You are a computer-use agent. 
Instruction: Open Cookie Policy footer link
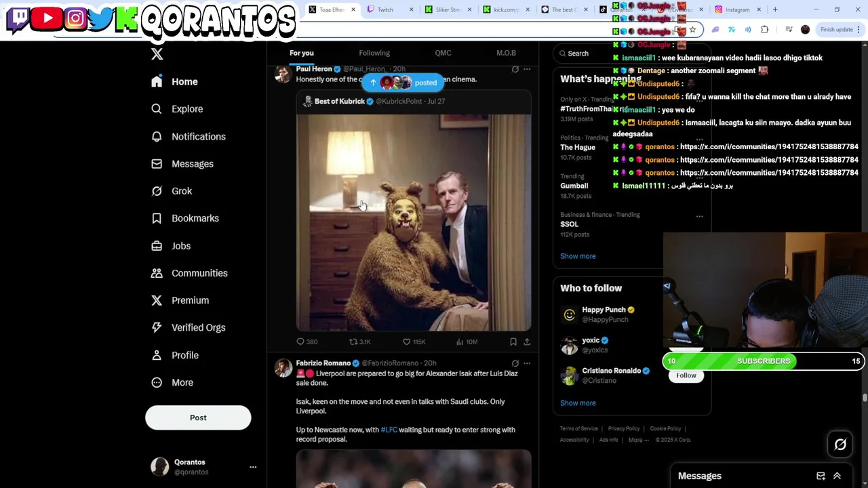(665, 428)
